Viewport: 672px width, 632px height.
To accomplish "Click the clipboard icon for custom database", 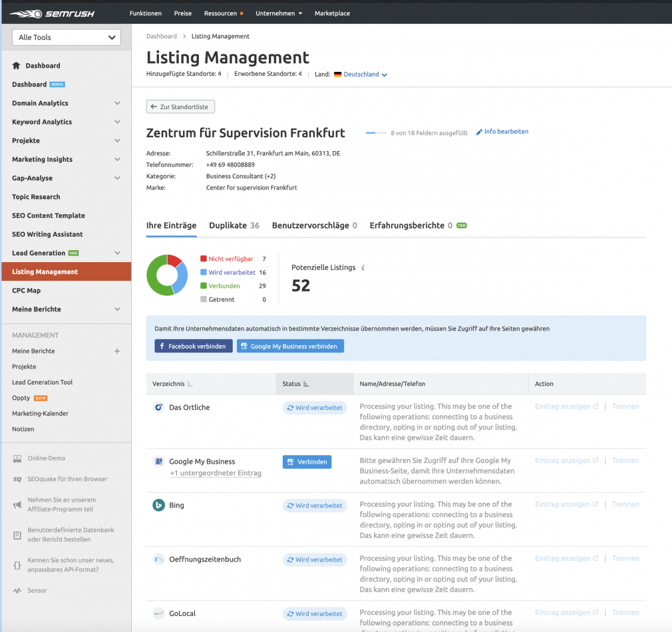I will tap(17, 535).
